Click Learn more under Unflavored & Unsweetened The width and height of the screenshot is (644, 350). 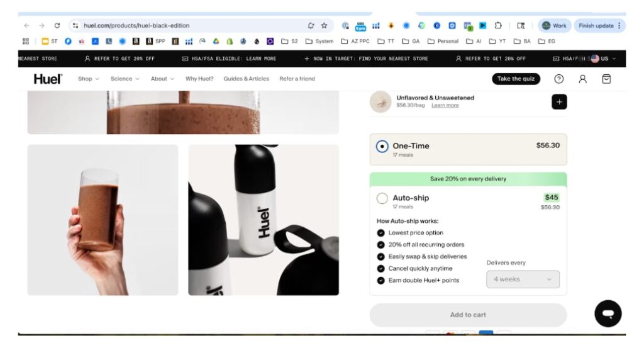coord(445,105)
